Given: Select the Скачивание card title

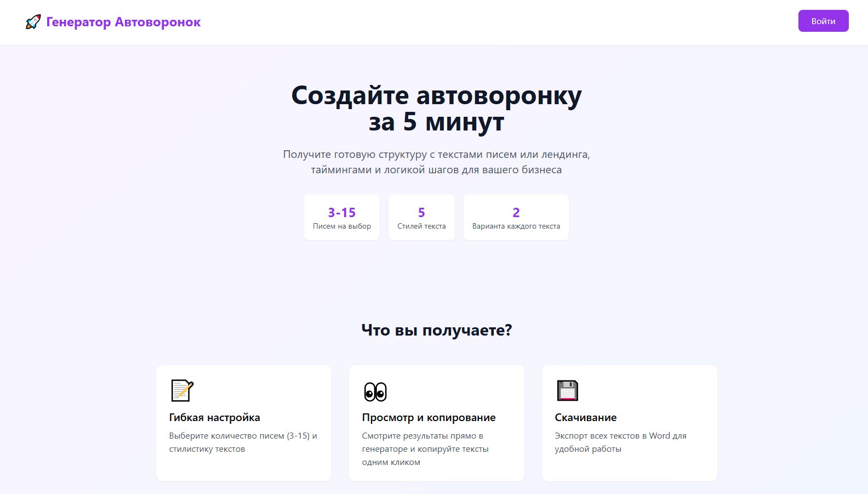Looking at the screenshot, I should point(585,417).
